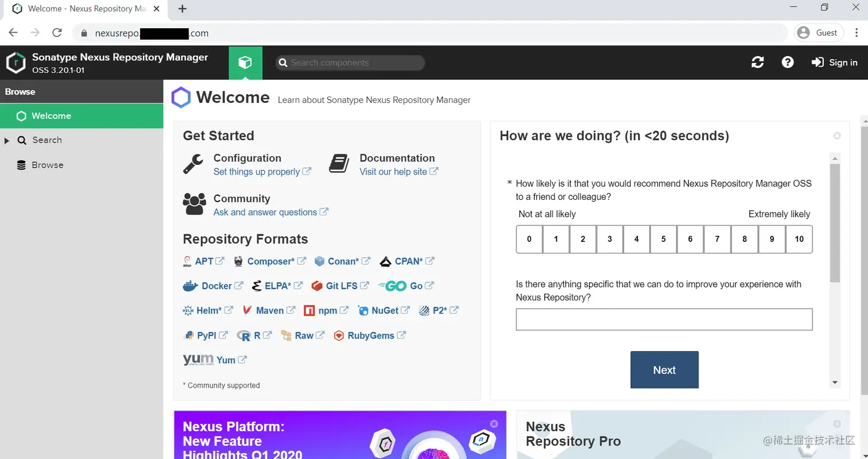The width and height of the screenshot is (868, 459).
Task: Click the Sign in button
Action: [835, 63]
